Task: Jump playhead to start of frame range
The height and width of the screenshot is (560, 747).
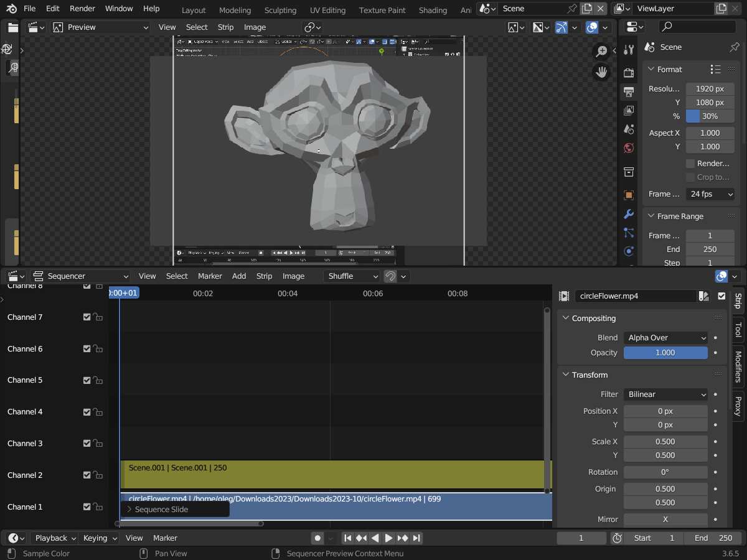Action: (347, 539)
